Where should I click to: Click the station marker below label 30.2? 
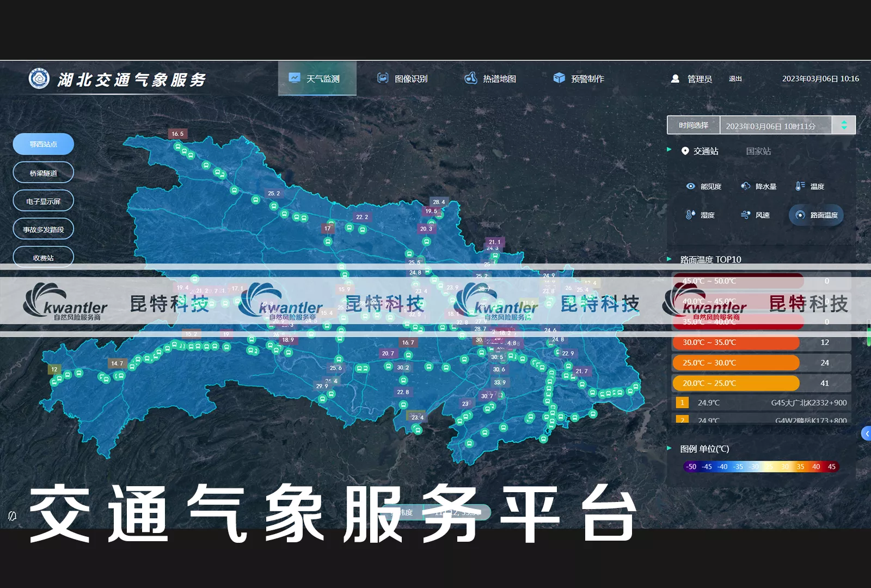tap(403, 380)
